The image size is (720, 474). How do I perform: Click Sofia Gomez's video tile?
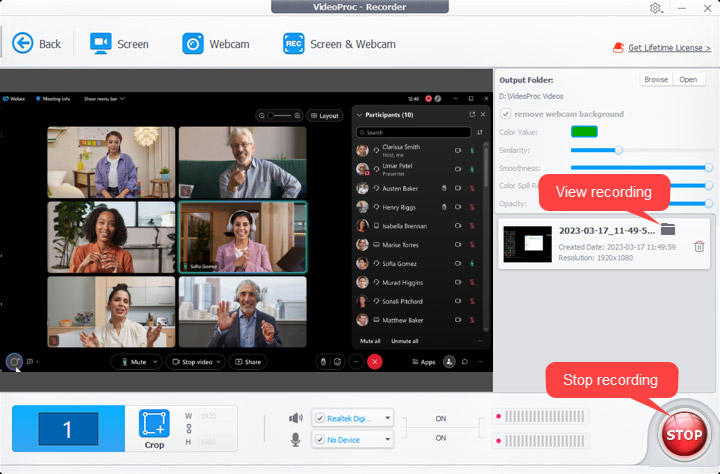[x=242, y=237]
